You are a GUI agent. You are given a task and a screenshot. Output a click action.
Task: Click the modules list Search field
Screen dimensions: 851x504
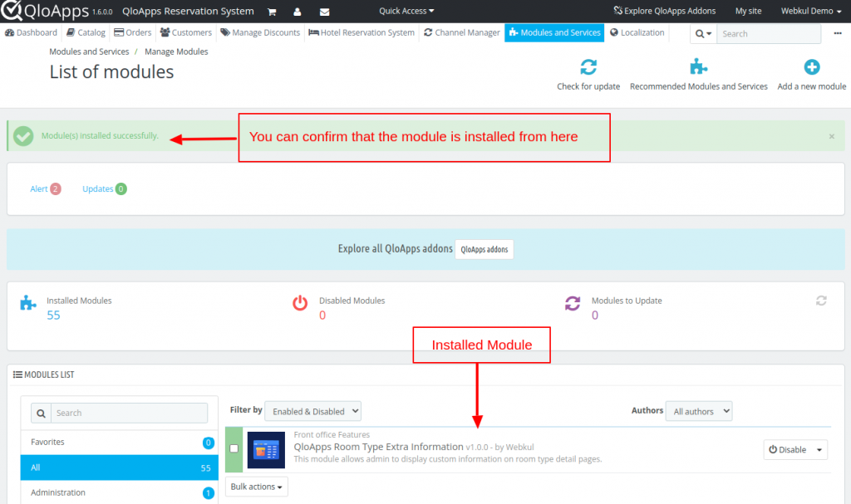129,413
